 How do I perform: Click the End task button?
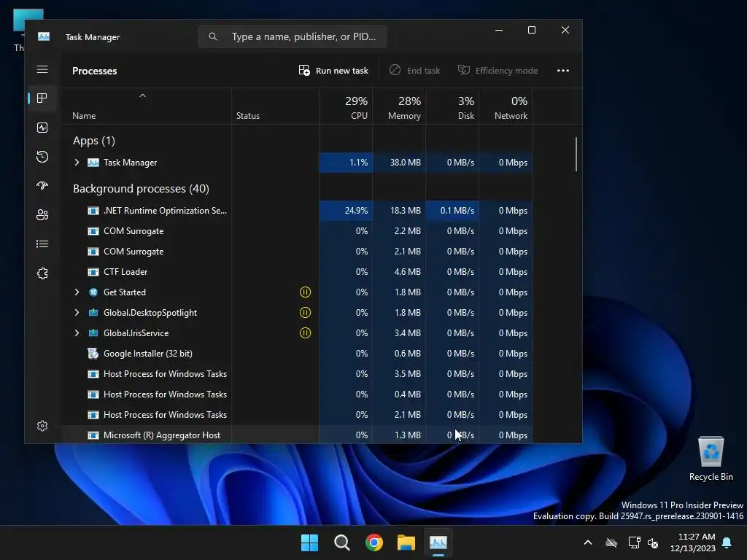tap(414, 71)
